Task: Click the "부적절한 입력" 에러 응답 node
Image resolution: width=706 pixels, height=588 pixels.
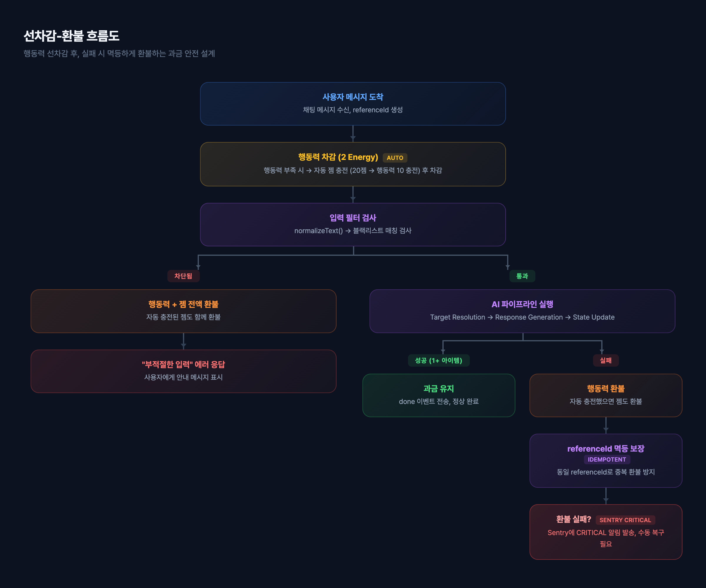Action: [183, 371]
